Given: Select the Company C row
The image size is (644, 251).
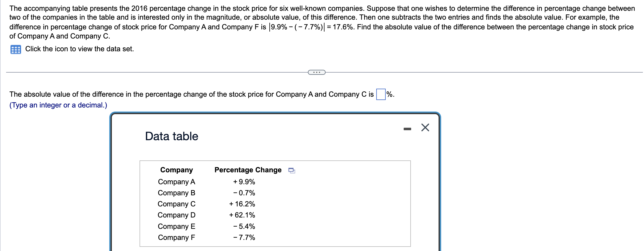Looking at the screenshot, I should pos(176,204).
